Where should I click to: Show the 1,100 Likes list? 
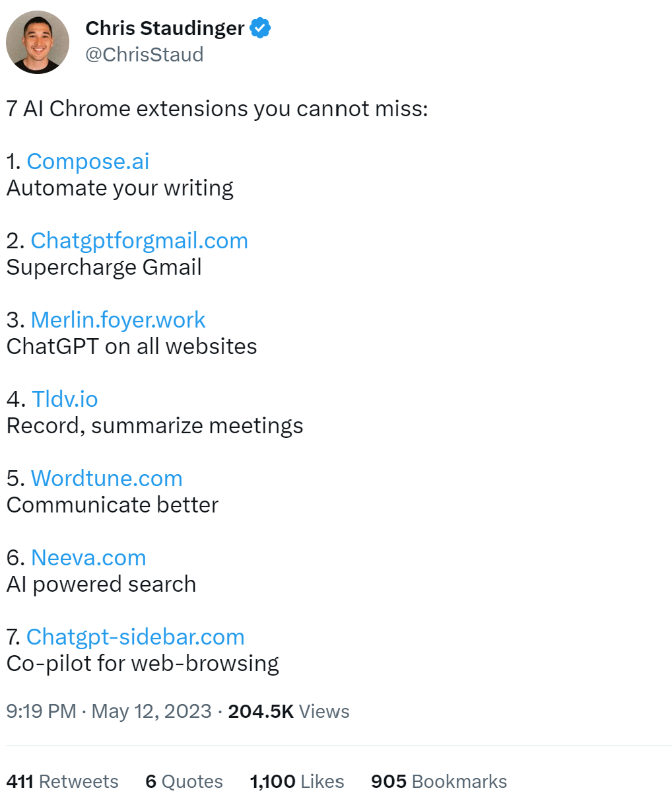[297, 782]
